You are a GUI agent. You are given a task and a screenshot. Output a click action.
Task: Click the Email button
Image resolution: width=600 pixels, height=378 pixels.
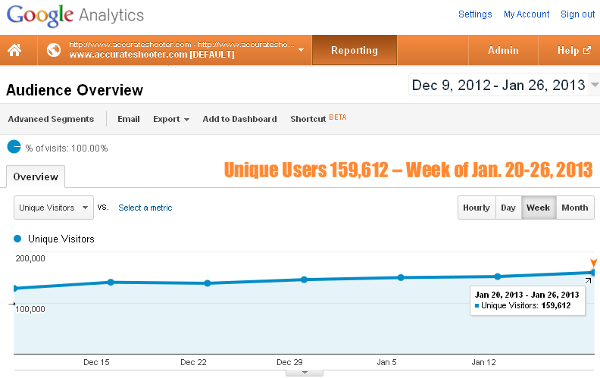[129, 119]
